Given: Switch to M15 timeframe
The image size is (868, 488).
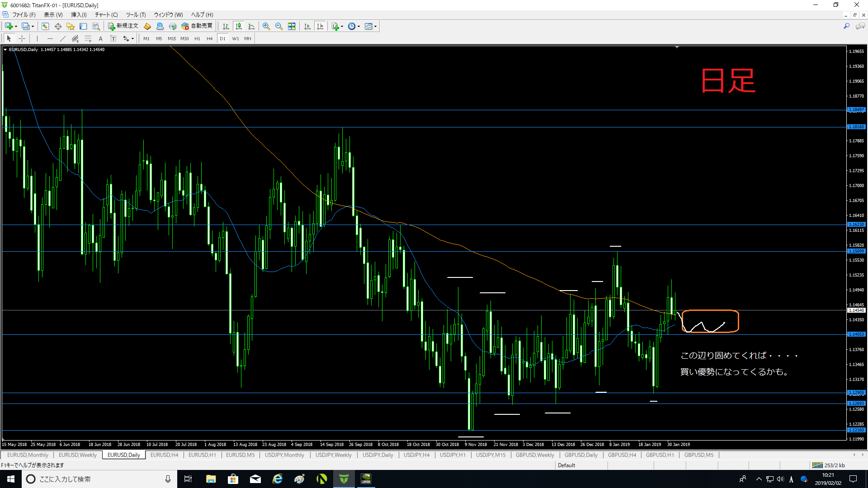Looking at the screenshot, I should click(172, 39).
